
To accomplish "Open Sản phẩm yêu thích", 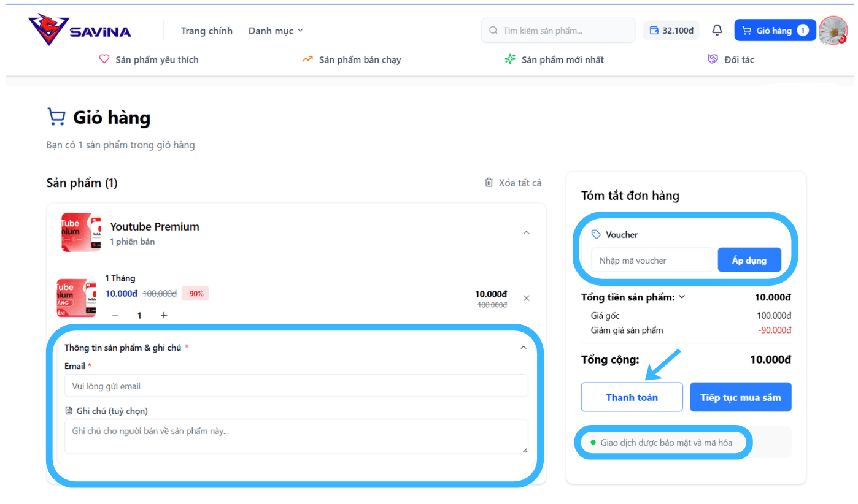I will pyautogui.click(x=149, y=59).
